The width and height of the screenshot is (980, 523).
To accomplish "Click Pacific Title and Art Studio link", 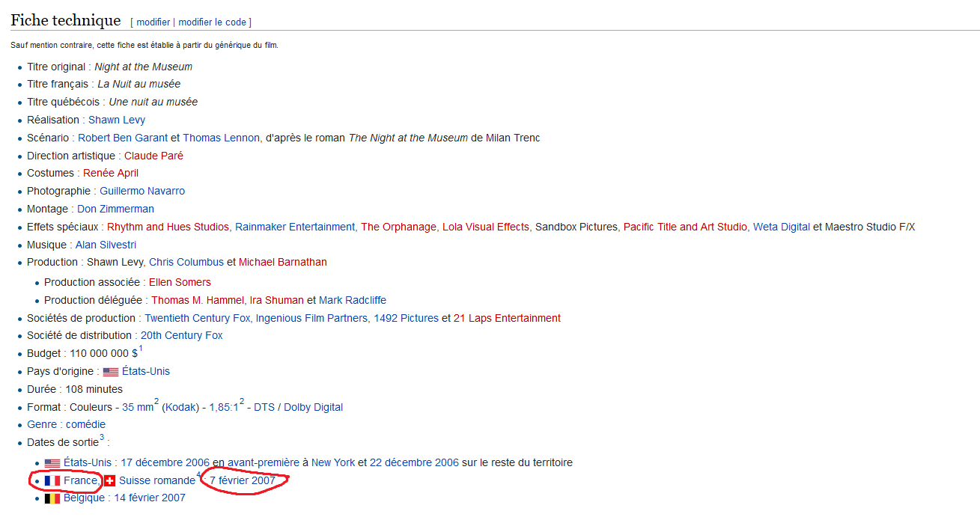I will [685, 227].
